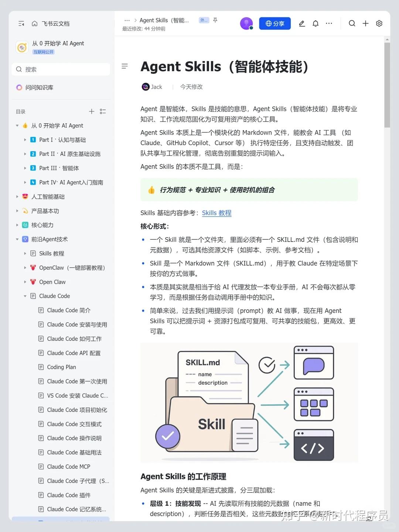This screenshot has width=399, height=532.
Task: Pin the document with the pushpin icon
Action: [x=215, y=20]
